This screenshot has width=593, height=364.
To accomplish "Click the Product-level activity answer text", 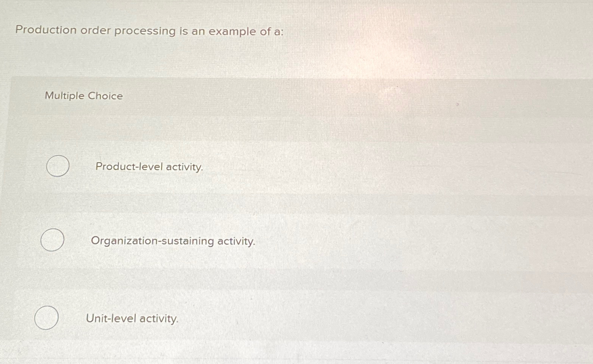I will (x=149, y=167).
